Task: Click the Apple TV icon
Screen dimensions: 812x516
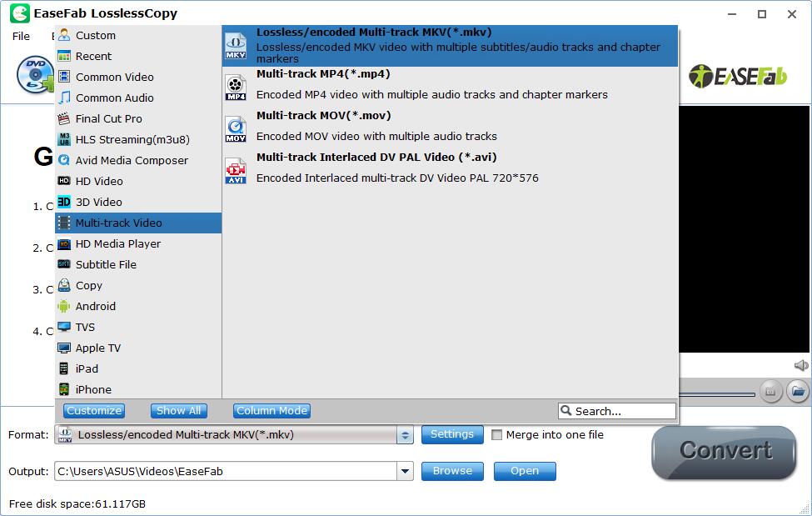Action: point(64,348)
